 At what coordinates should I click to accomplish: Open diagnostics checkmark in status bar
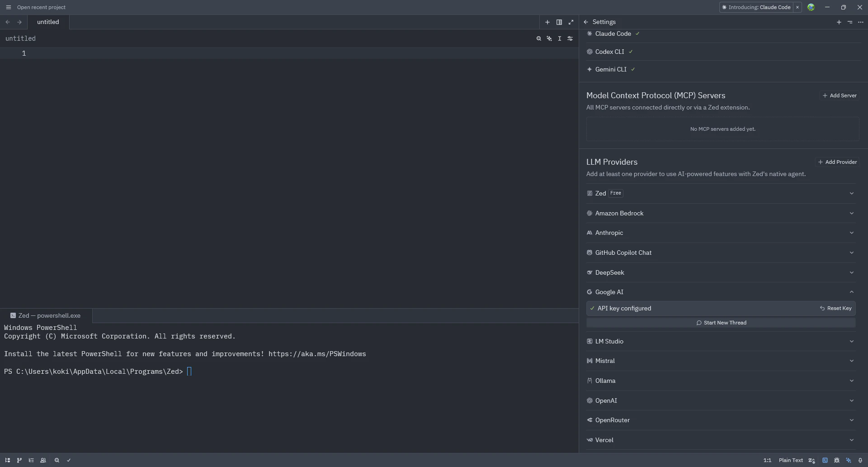click(69, 460)
